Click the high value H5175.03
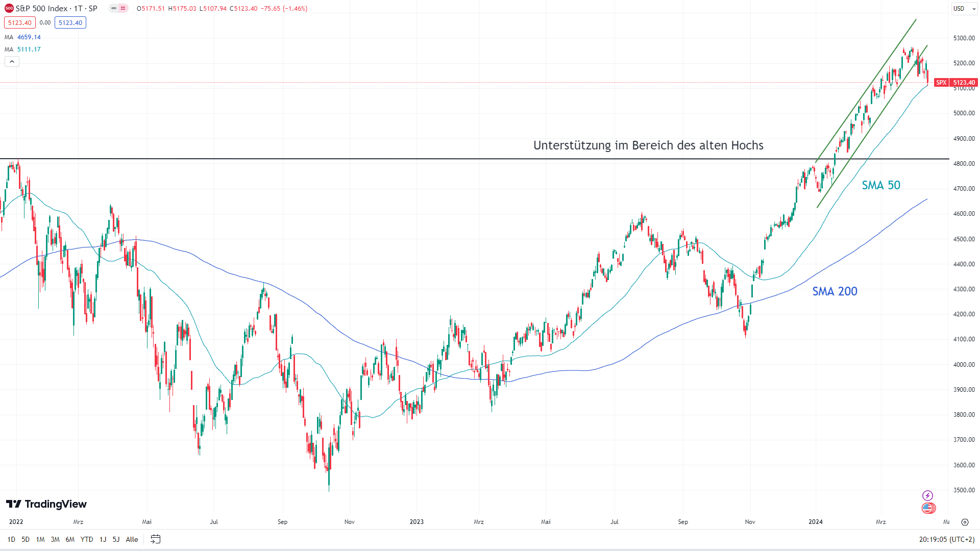 point(182,9)
